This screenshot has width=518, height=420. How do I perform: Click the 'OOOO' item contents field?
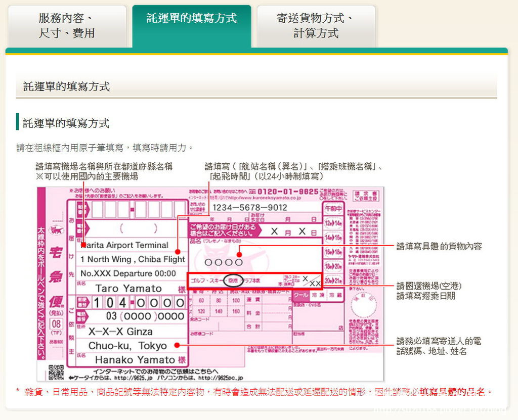[224, 262]
